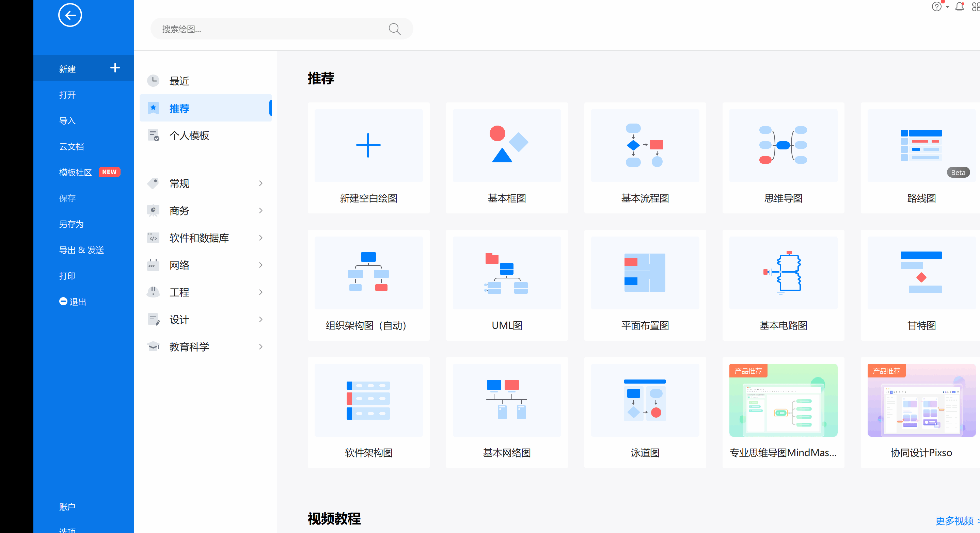The image size is (980, 533).
Task: Click the 个人模板 document icon
Action: [x=153, y=135]
